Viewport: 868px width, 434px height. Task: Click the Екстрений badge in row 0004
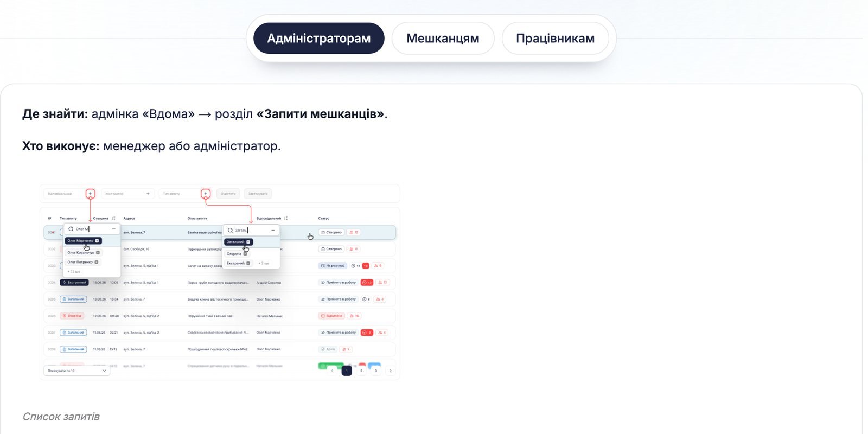coord(74,283)
